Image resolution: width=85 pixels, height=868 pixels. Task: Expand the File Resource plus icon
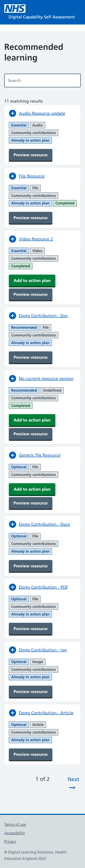[x=12, y=176]
